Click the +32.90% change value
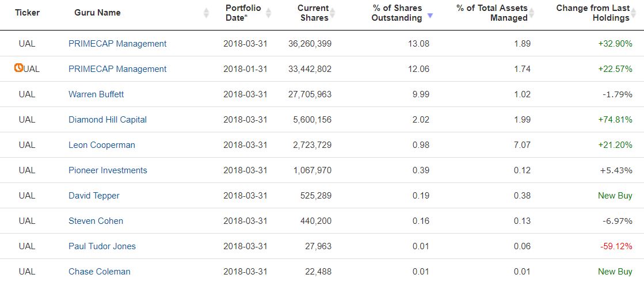Viewport: 644px width, 282px height. [x=616, y=44]
